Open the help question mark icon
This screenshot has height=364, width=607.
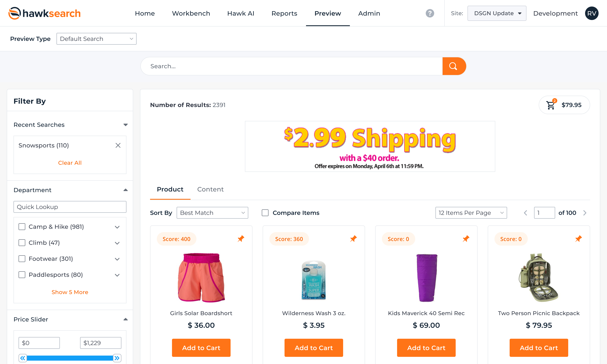[x=430, y=13]
